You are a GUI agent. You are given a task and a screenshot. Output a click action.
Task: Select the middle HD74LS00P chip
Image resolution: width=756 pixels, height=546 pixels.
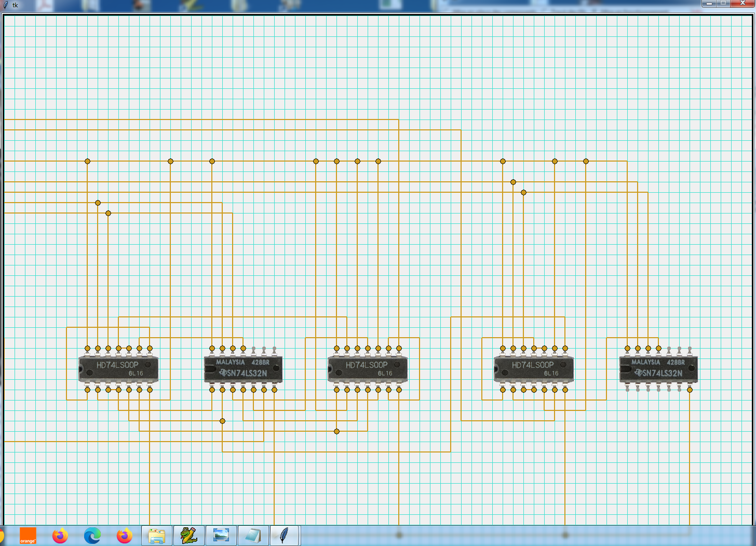pos(368,369)
